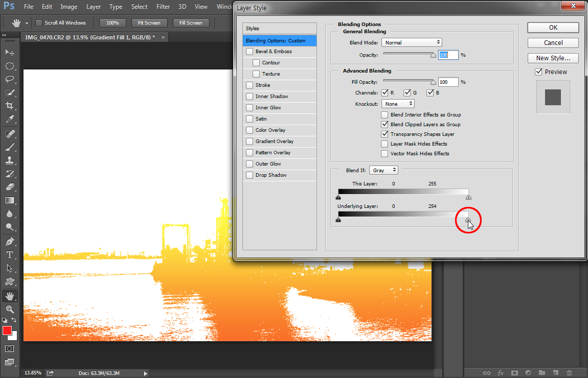Uncheck the Preview checkbox

538,72
